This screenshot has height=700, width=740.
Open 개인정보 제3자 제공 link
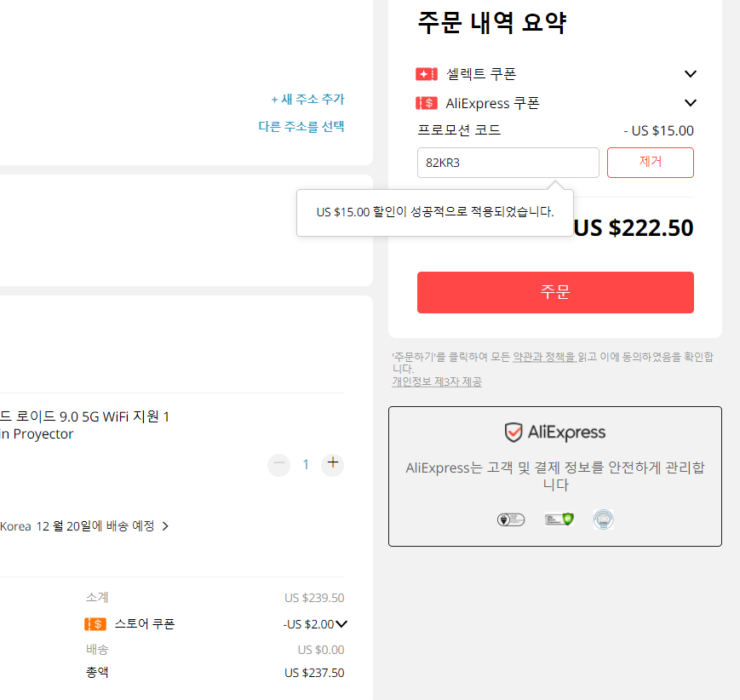(437, 382)
